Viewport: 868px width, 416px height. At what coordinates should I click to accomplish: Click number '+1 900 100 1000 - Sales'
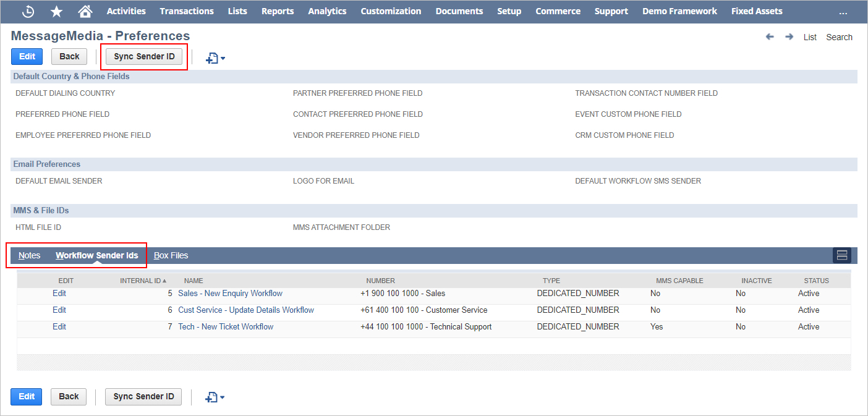(x=402, y=293)
